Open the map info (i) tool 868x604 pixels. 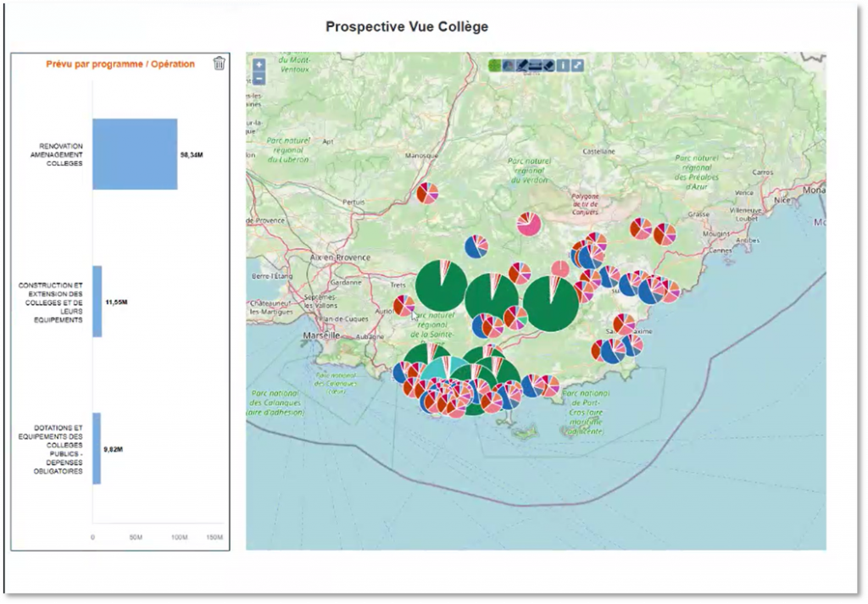click(563, 65)
